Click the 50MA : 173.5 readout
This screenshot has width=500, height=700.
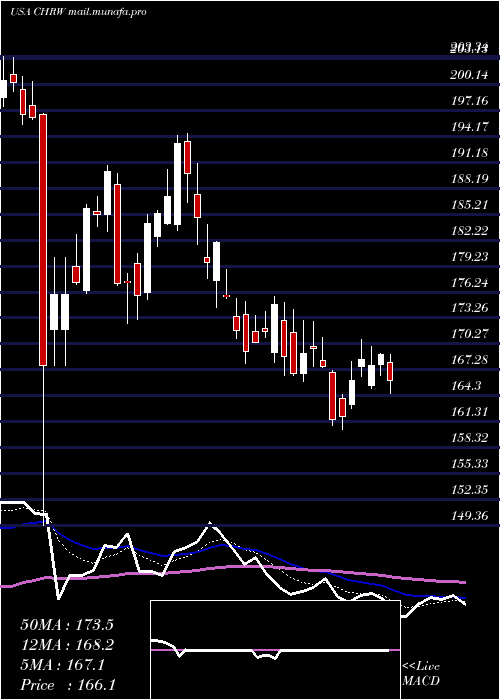(67, 625)
